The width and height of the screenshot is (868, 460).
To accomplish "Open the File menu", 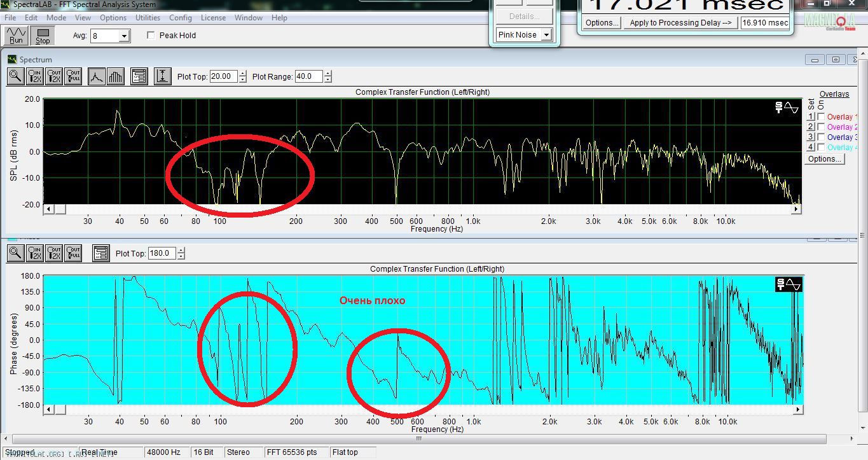I will (x=11, y=18).
